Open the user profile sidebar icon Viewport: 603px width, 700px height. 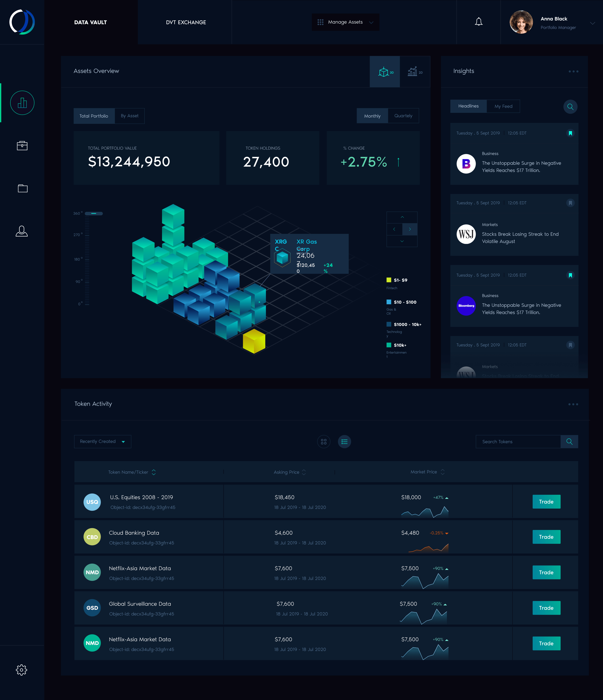22,231
